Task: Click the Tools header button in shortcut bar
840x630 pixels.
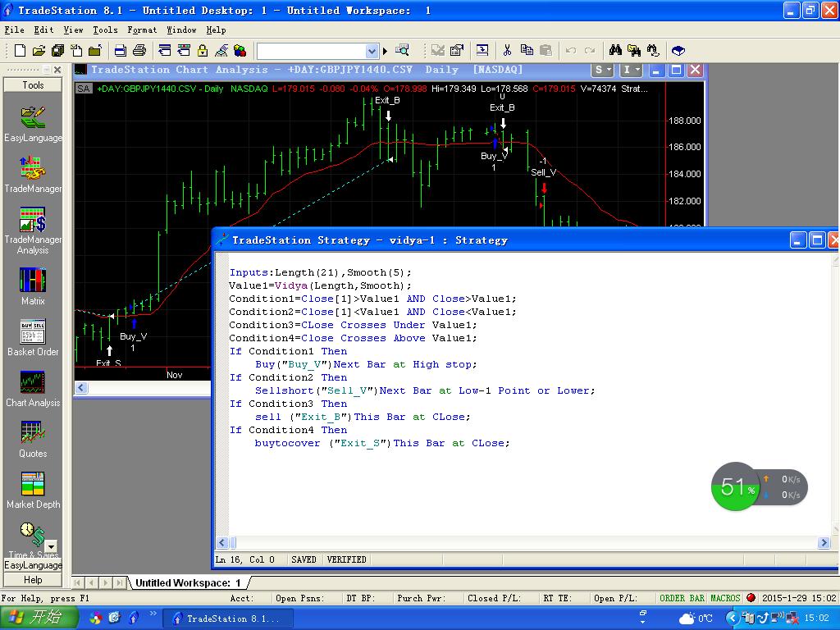Action: [33, 84]
